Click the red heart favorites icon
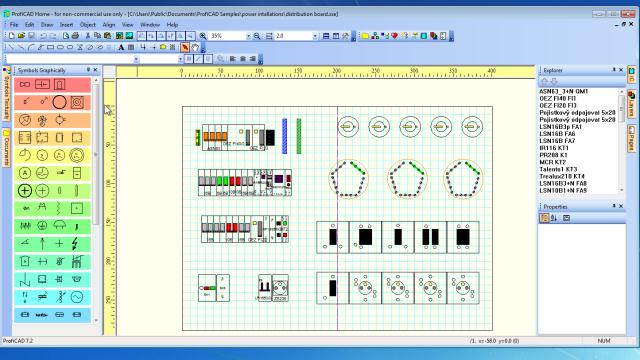 tap(394, 36)
